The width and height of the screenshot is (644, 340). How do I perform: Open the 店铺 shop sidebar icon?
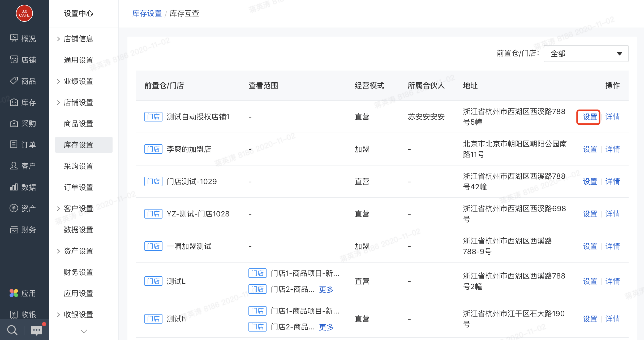[x=14, y=60]
